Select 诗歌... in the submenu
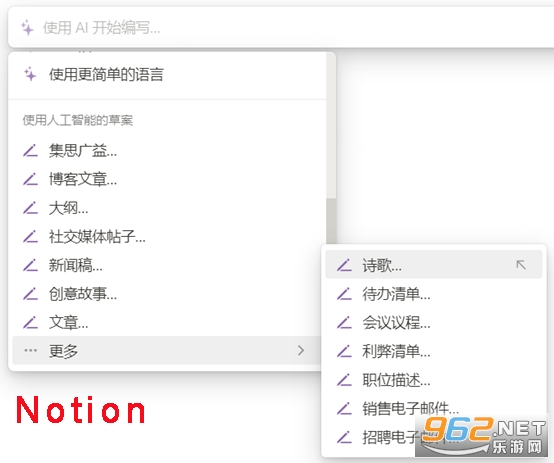554x463 pixels. (434, 265)
